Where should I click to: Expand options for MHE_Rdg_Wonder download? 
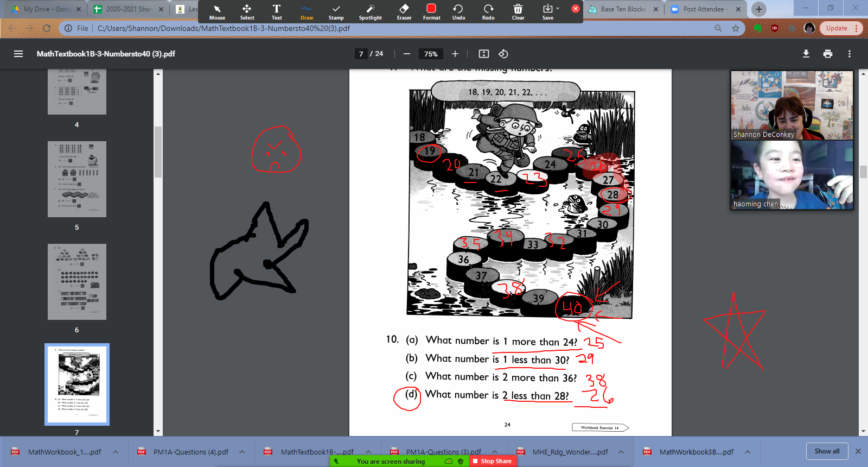coord(621,452)
